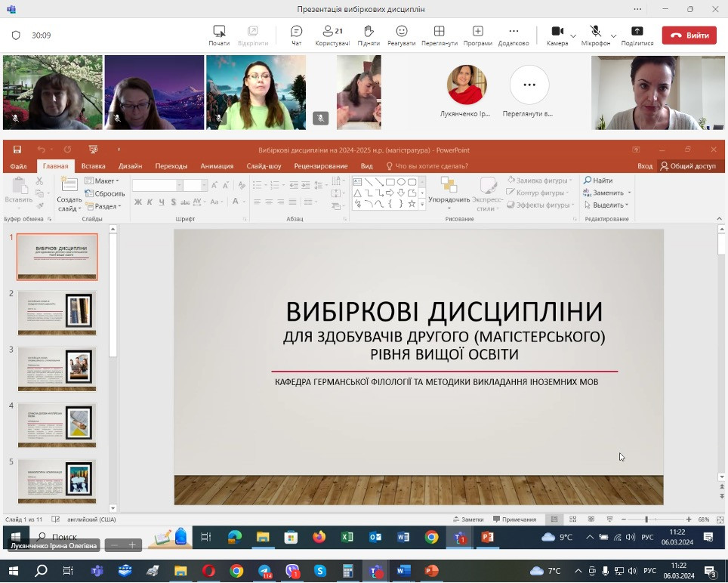
Task: Expand the camera options dropdown arrow
Action: 573,35
